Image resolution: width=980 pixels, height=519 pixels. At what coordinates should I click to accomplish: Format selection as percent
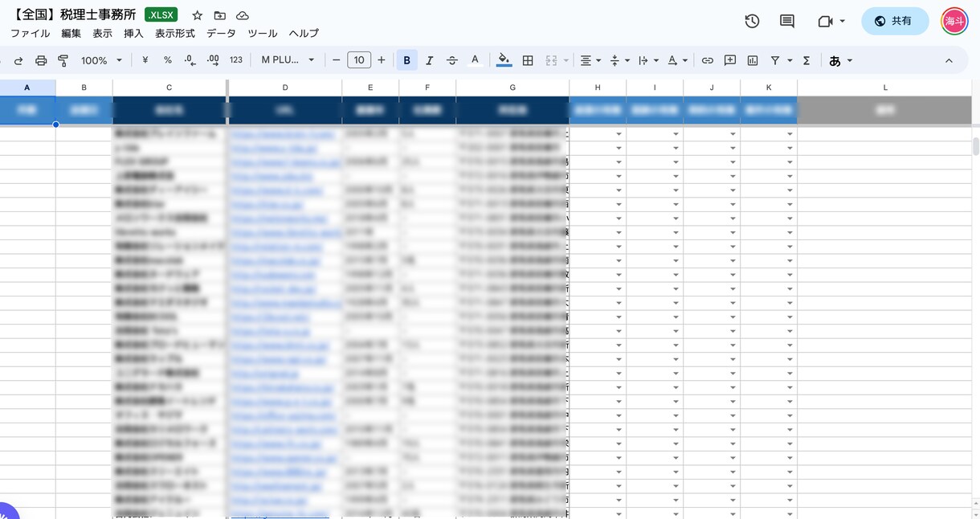click(168, 60)
